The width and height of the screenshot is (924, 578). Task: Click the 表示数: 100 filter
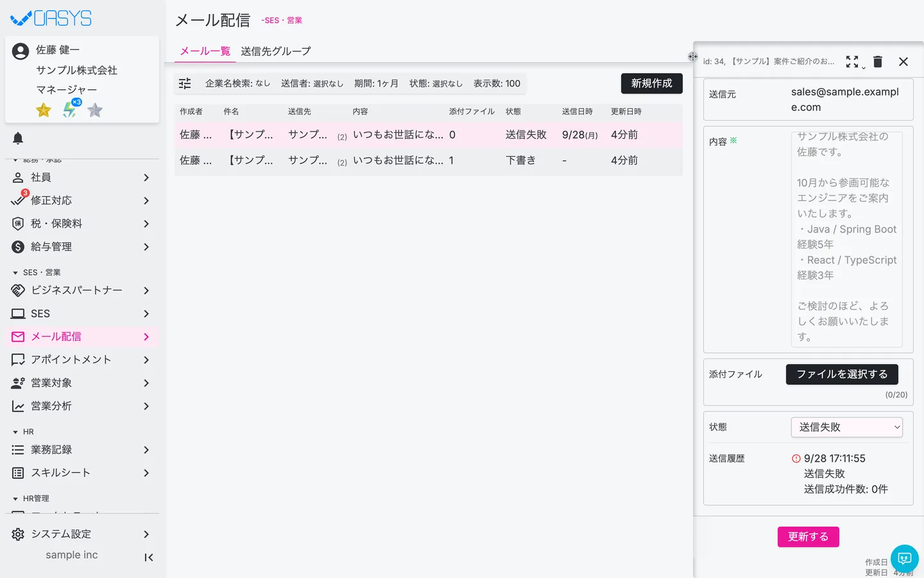(x=497, y=83)
